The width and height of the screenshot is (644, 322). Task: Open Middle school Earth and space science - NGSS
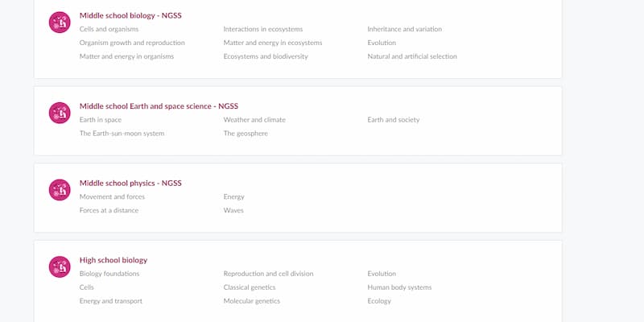(x=159, y=106)
